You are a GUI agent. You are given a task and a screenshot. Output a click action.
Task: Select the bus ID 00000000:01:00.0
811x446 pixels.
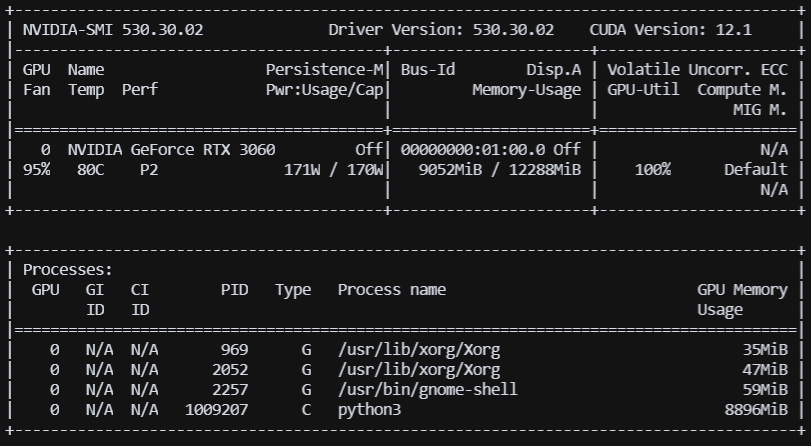[473, 150]
